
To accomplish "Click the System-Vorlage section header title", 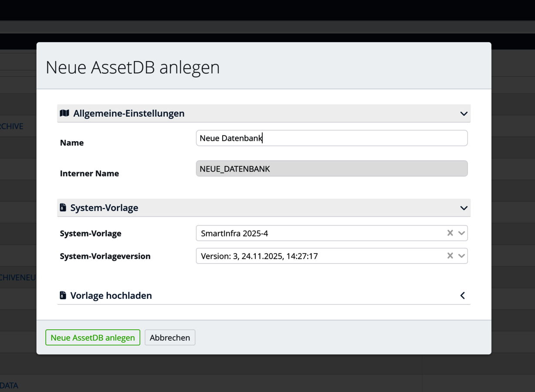I will pyautogui.click(x=104, y=208).
